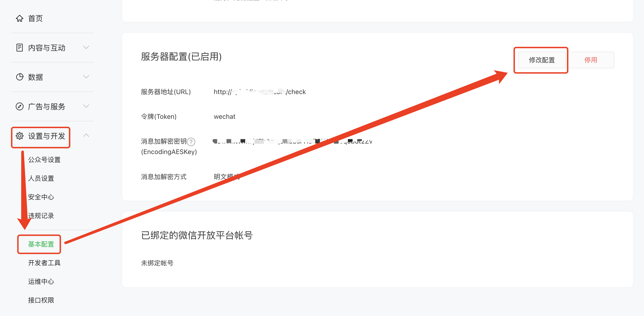This screenshot has width=644, height=316.
Task: Click the token value wechat
Action: pos(224,117)
